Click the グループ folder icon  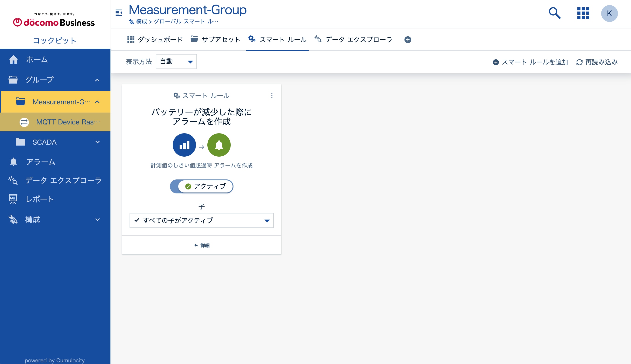point(13,80)
